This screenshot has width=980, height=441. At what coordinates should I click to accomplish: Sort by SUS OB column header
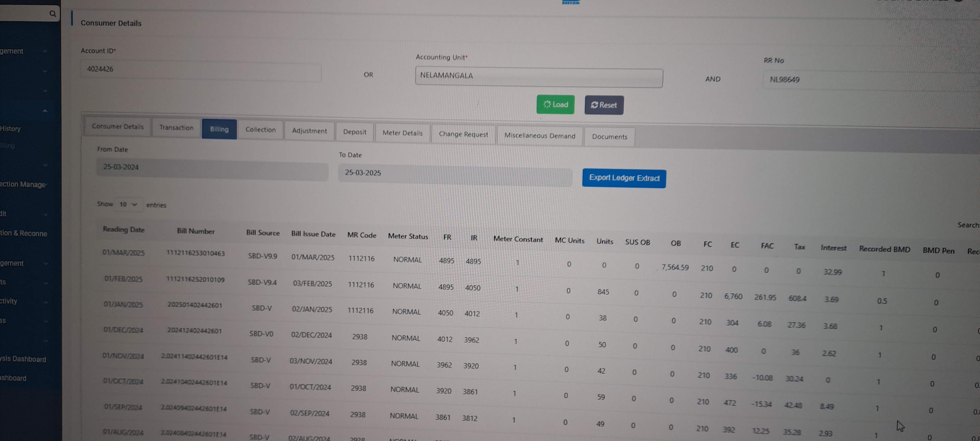pos(637,242)
